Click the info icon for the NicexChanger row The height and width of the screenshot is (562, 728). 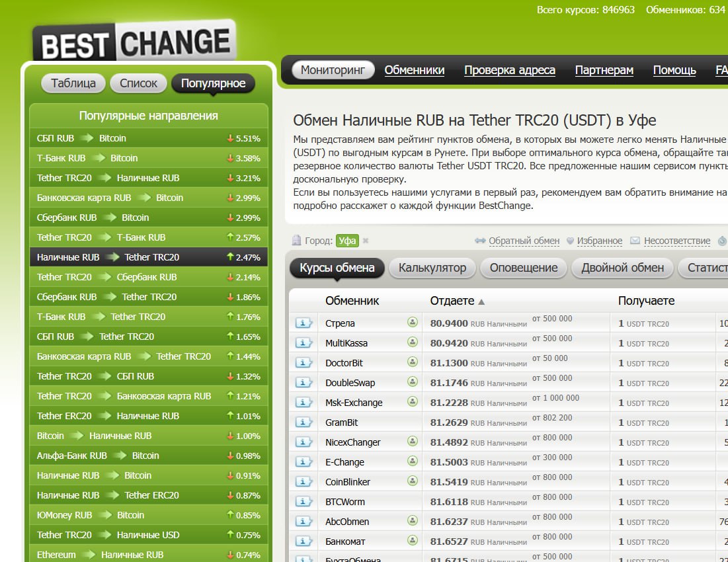coord(303,442)
